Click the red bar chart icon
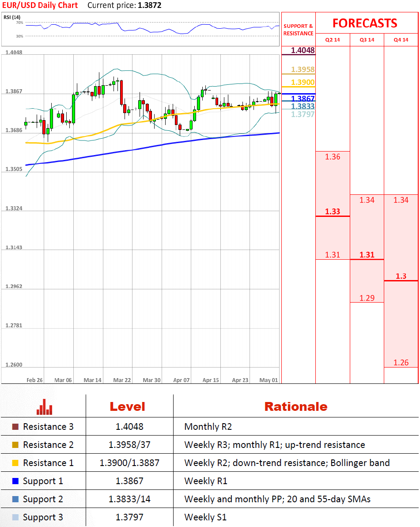 pos(44,407)
